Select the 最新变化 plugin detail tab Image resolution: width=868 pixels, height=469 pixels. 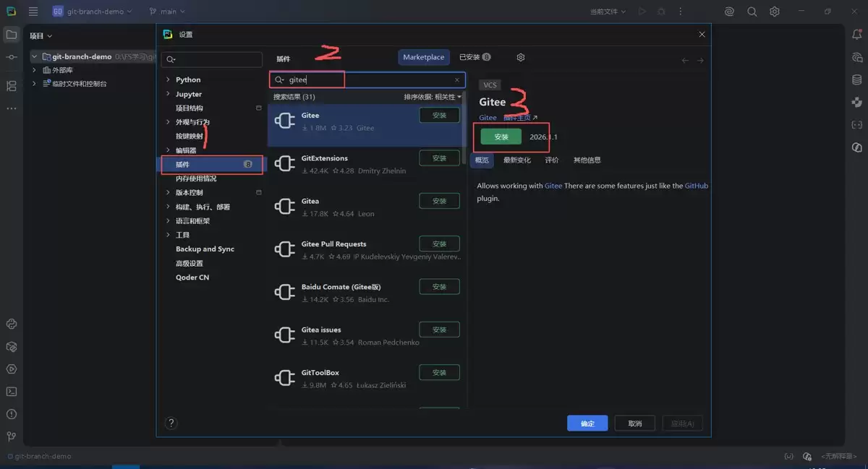pos(517,160)
